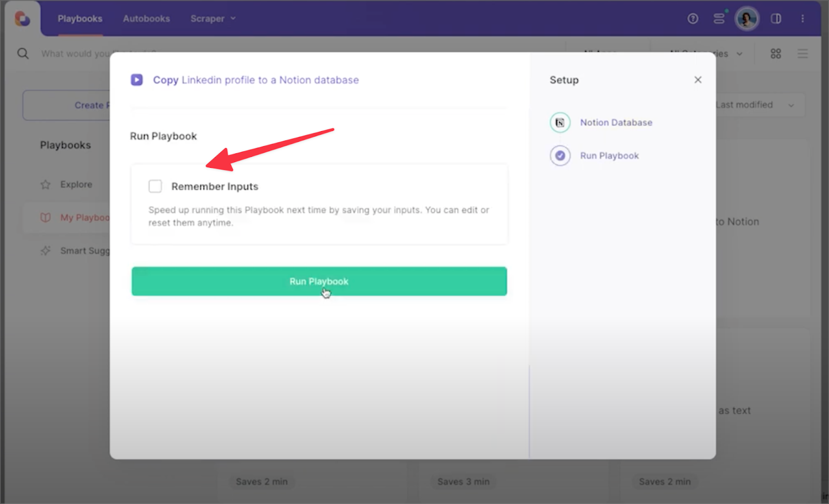
Task: Switch to the Autobooks tab
Action: coord(146,19)
